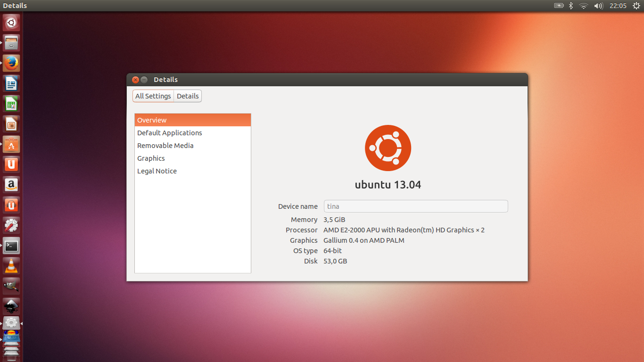This screenshot has height=362, width=644.
Task: Click the Device name text field
Action: (415, 206)
